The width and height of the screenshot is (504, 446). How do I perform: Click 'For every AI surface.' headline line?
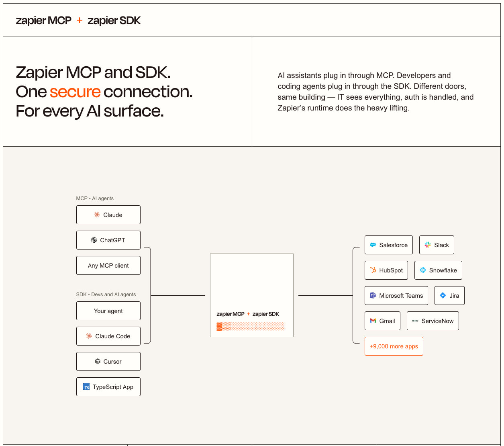(90, 111)
